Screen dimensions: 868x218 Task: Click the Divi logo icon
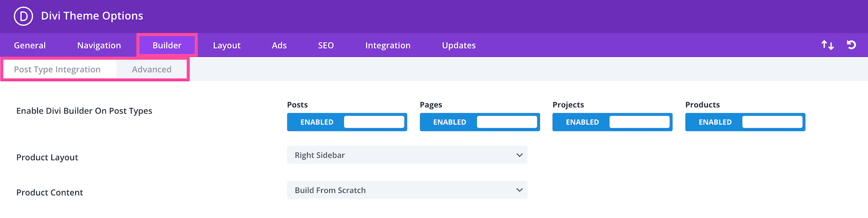coord(23,16)
